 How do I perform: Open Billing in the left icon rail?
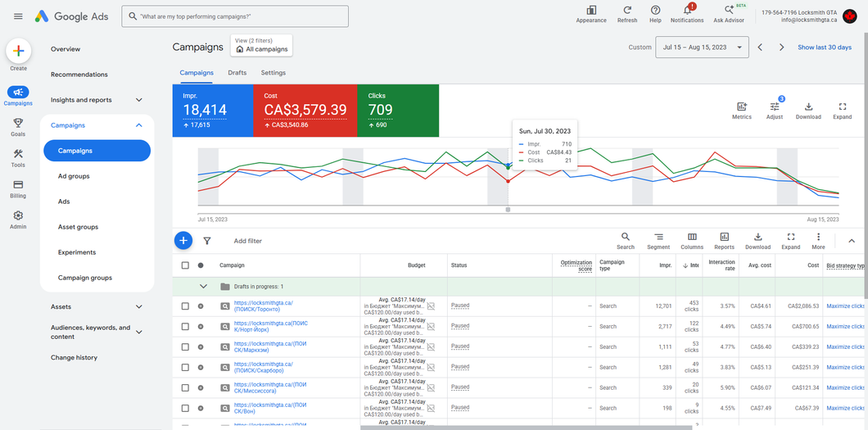18,188
